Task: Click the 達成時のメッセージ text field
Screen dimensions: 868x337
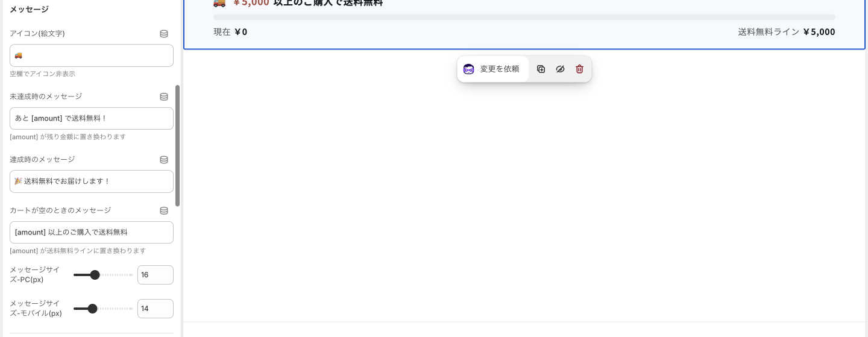Action: 92,181
